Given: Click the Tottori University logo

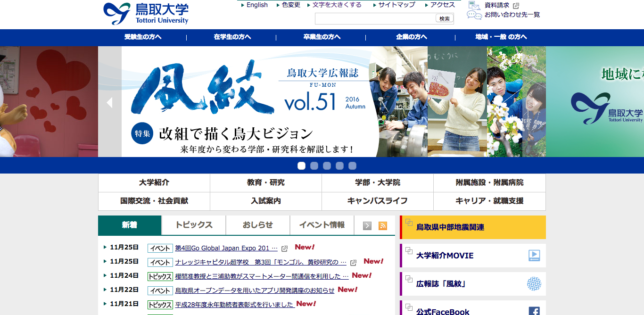Looking at the screenshot, I should 146,14.
